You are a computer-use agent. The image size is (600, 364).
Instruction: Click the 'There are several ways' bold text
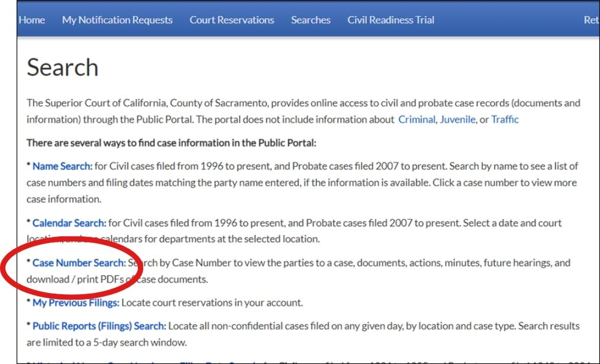[x=172, y=143]
